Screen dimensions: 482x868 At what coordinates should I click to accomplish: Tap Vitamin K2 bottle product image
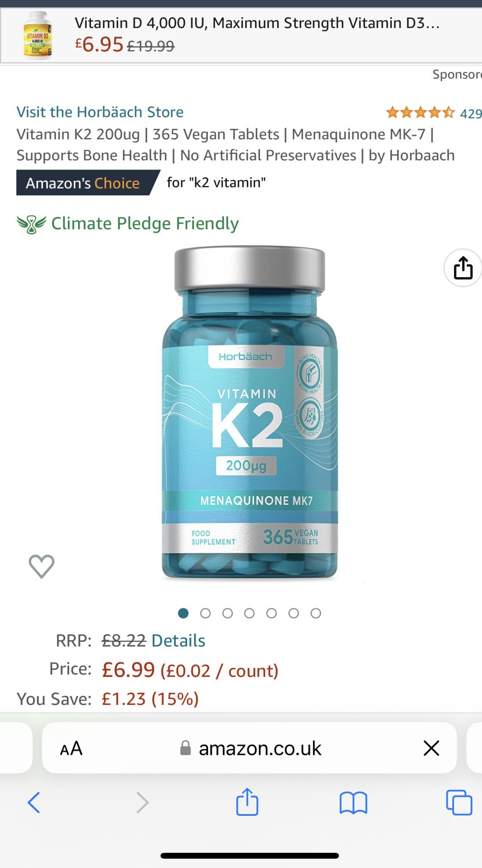tap(250, 413)
